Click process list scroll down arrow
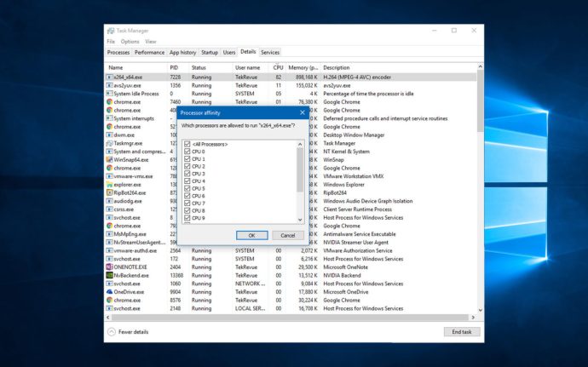588x367 pixels. pos(481,311)
